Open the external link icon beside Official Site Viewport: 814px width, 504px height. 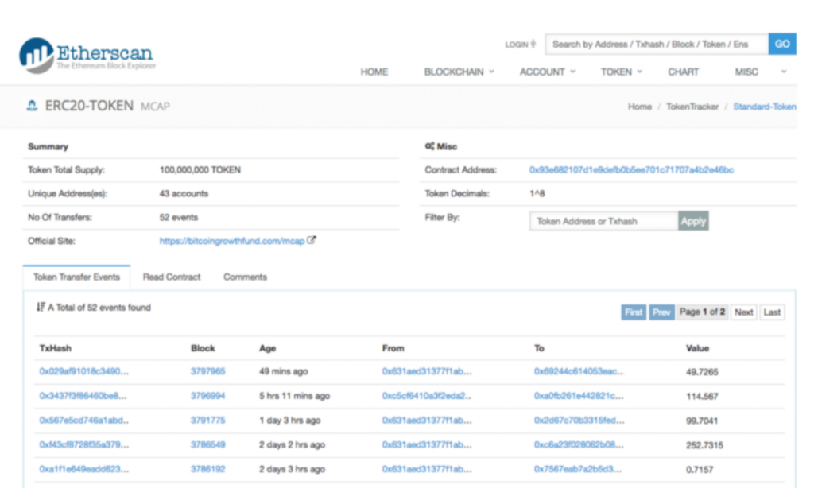pyautogui.click(x=312, y=240)
